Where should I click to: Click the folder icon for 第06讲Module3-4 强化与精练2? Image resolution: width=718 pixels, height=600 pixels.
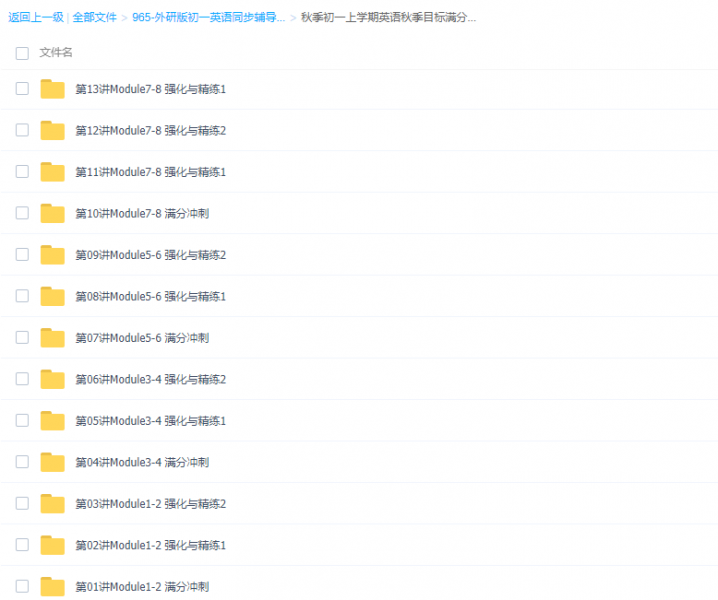click(x=52, y=379)
